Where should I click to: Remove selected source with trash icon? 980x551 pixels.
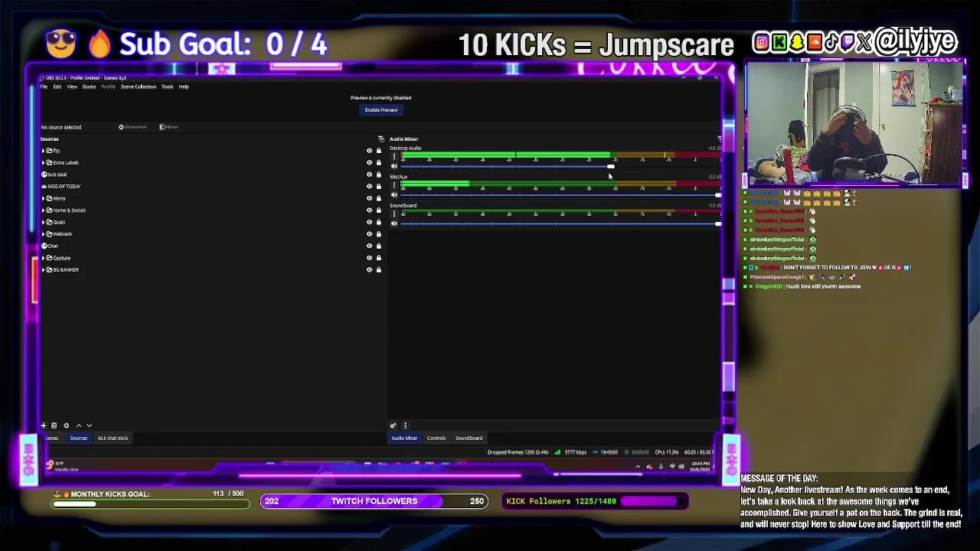tap(54, 425)
